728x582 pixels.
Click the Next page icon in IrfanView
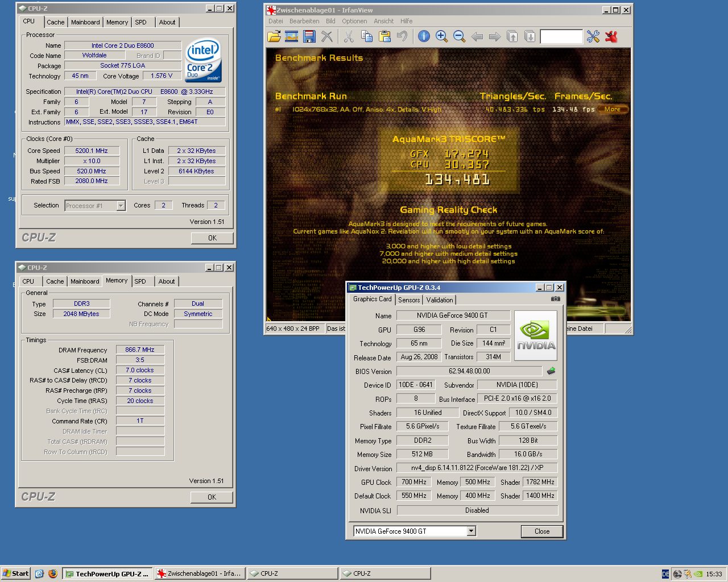click(530, 36)
